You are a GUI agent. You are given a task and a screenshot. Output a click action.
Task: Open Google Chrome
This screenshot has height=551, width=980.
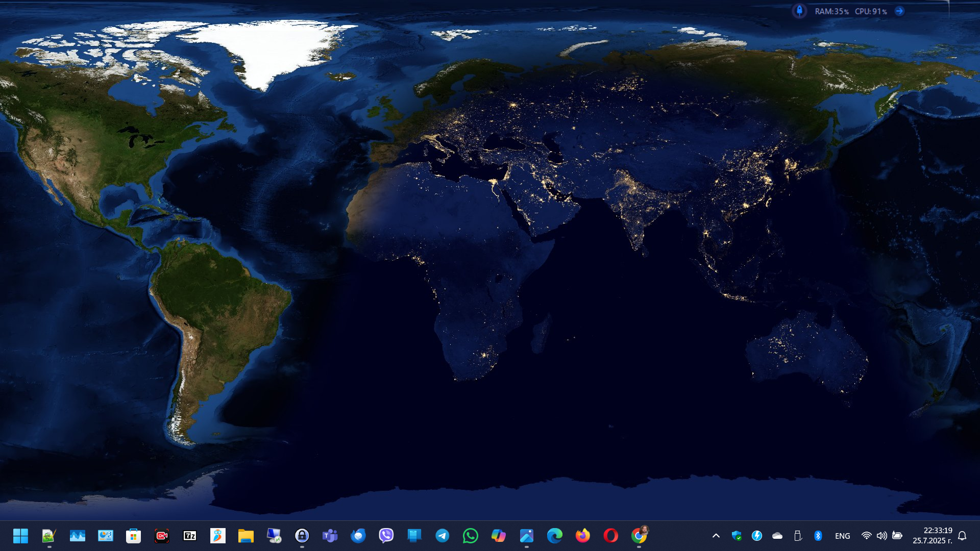point(639,536)
